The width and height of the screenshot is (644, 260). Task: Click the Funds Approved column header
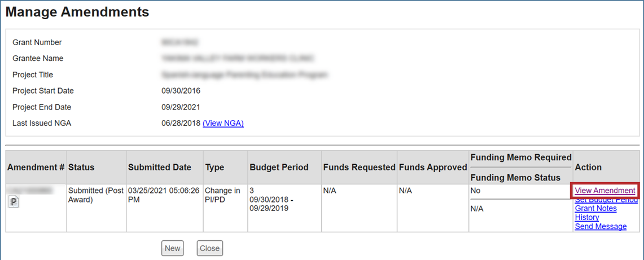(x=433, y=167)
